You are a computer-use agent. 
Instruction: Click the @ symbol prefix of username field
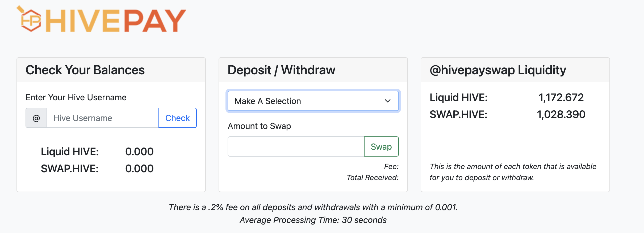pyautogui.click(x=36, y=118)
